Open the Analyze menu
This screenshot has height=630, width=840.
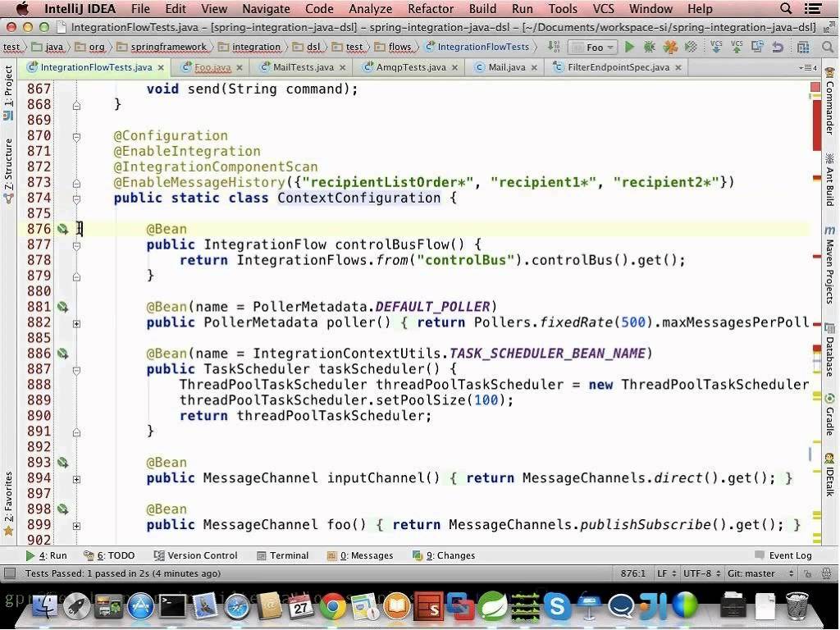[x=370, y=8]
